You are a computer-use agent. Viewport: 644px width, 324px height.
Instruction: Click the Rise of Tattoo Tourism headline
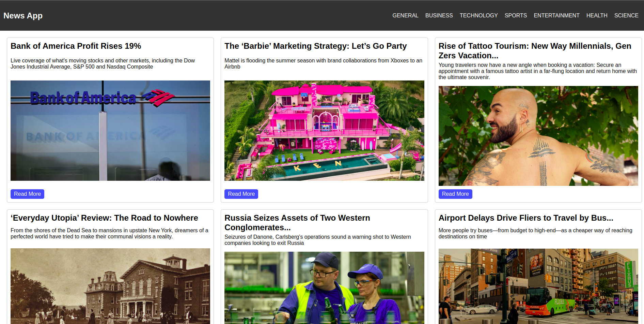point(535,50)
